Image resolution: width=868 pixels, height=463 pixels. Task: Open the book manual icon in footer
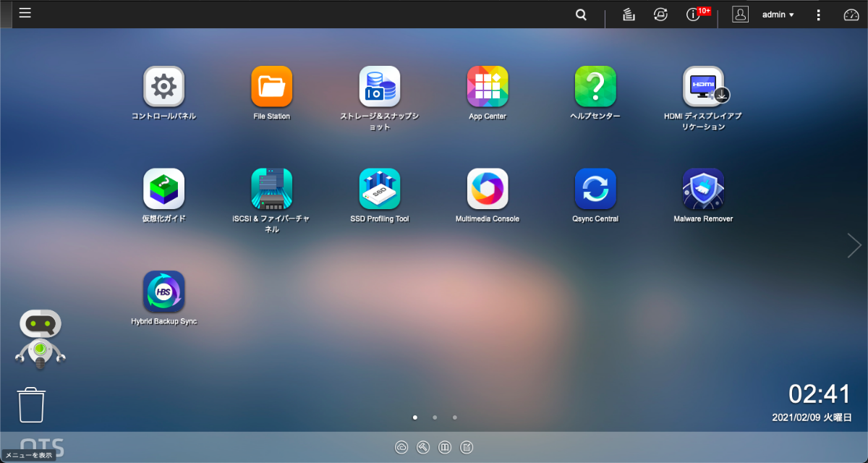[x=445, y=448]
